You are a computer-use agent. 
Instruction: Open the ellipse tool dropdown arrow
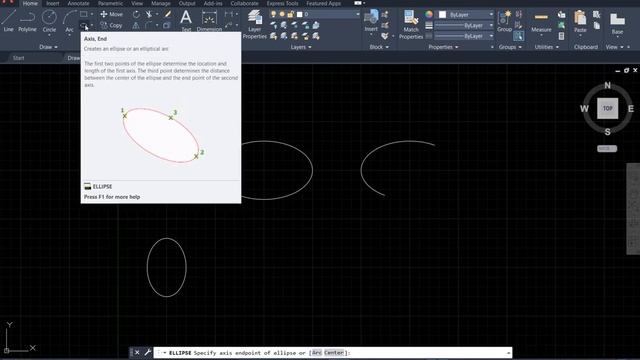91,26
